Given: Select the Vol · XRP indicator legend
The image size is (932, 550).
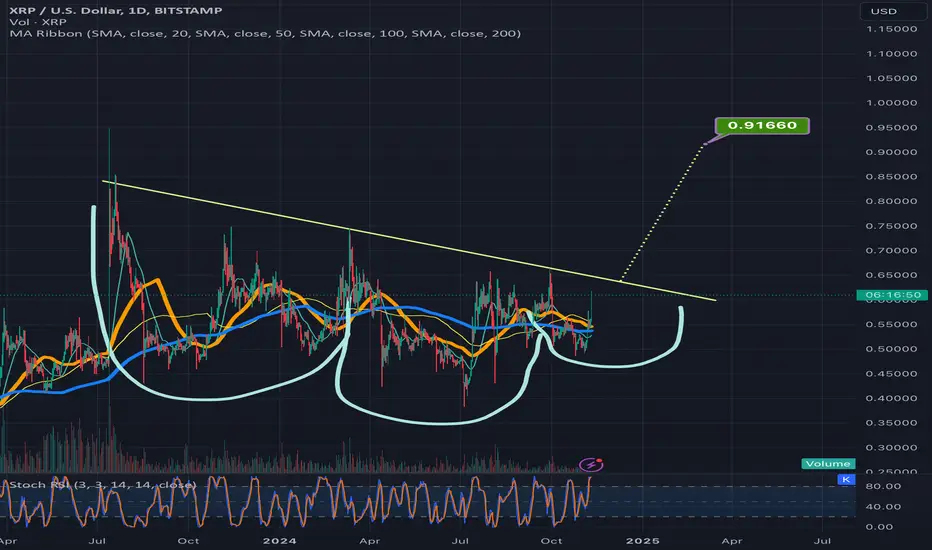Looking at the screenshot, I should 38,22.
